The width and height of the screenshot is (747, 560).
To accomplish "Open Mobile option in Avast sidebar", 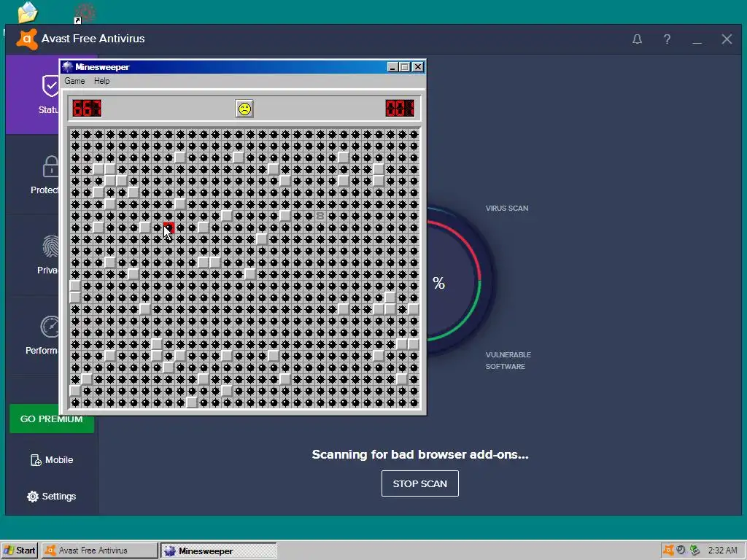I will tap(52, 460).
